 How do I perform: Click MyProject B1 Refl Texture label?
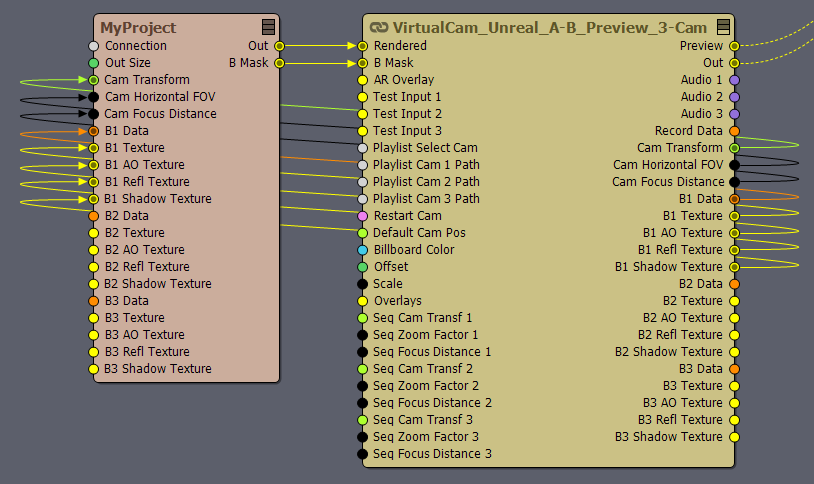tap(147, 182)
